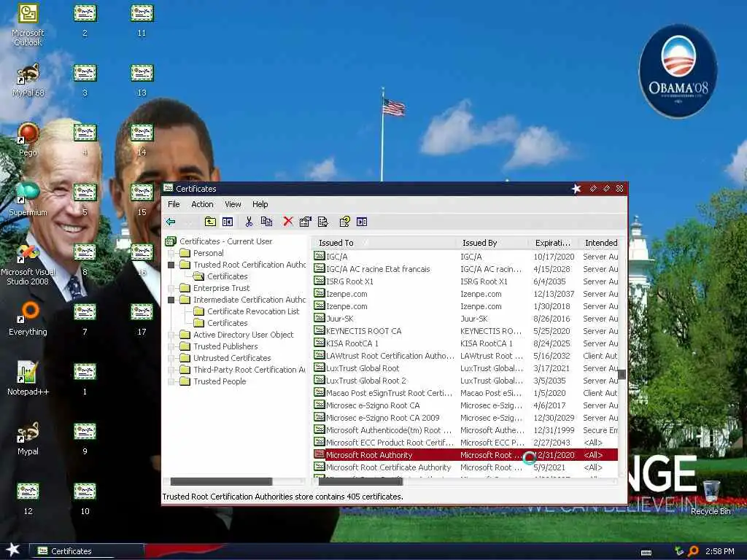Select the certificate file named 11 on desktop
This screenshot has height=560, width=747.
coord(142,20)
